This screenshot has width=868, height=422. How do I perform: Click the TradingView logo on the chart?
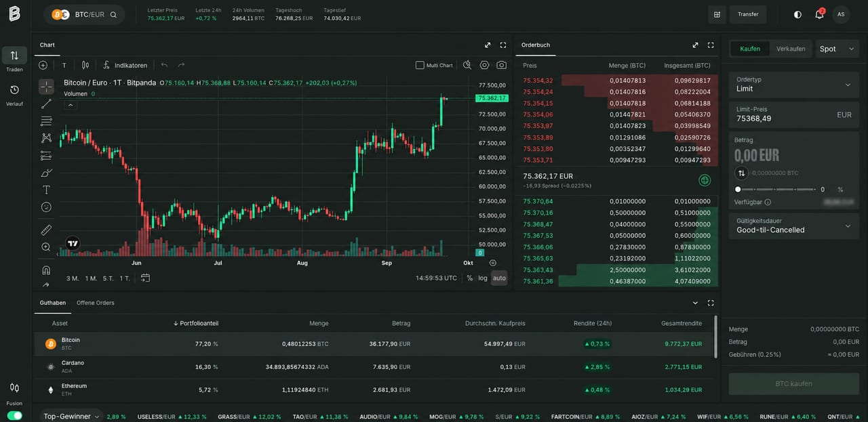tap(73, 243)
